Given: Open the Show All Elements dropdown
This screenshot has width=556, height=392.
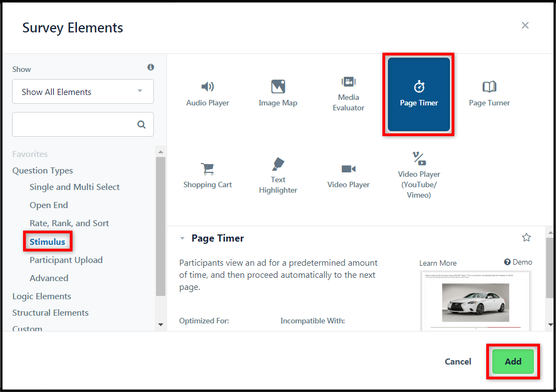Looking at the screenshot, I should click(83, 92).
